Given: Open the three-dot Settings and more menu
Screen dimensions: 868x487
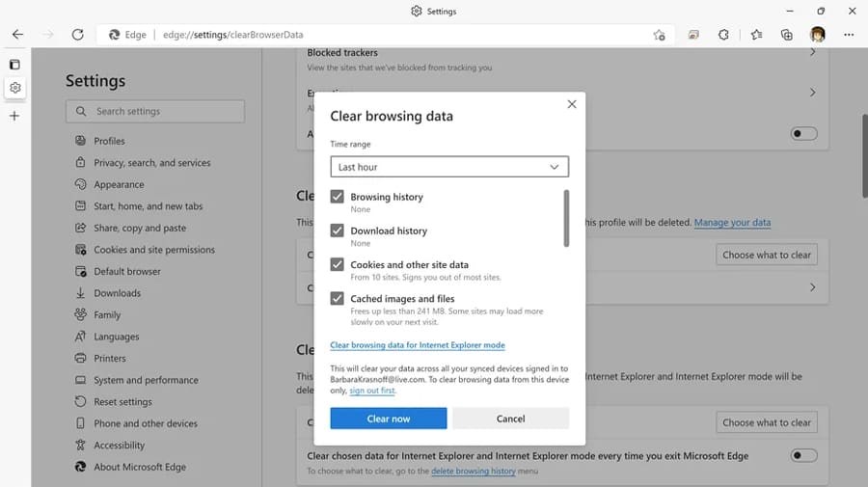Looking at the screenshot, I should (849, 35).
